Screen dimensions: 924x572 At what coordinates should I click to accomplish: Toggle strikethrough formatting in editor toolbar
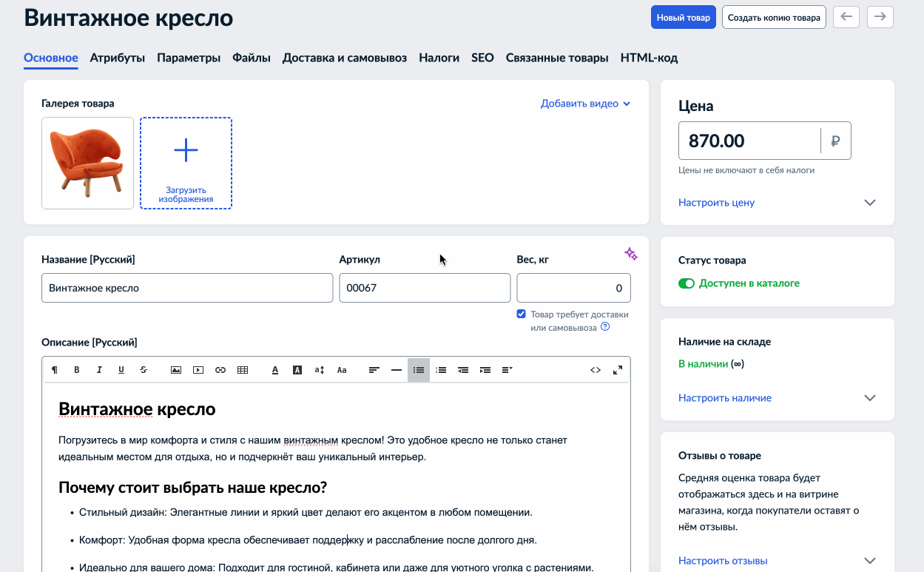coord(144,370)
